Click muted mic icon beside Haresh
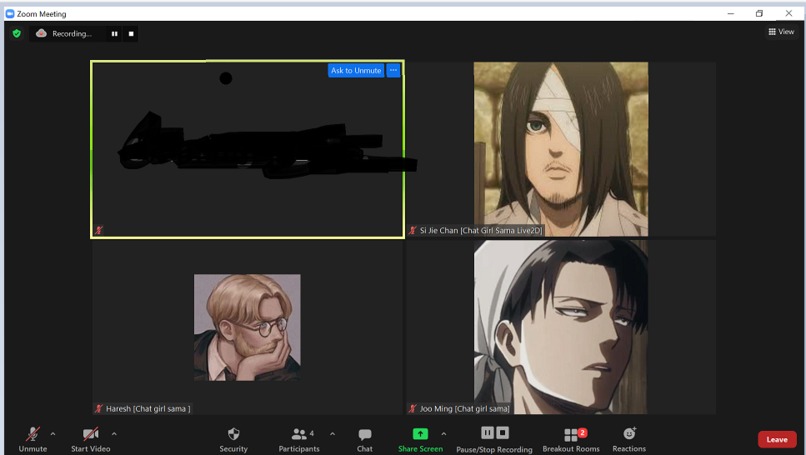 click(99, 409)
